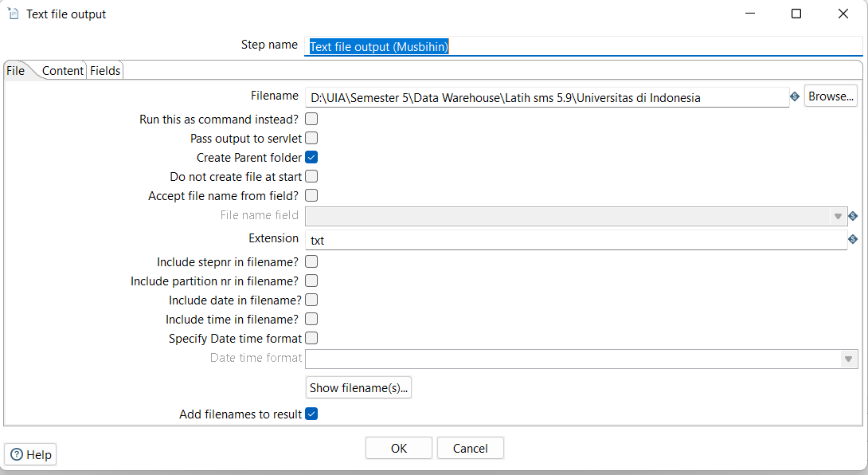Image resolution: width=868 pixels, height=475 pixels.
Task: Expand the Date time format dropdown arrow
Action: click(848, 359)
